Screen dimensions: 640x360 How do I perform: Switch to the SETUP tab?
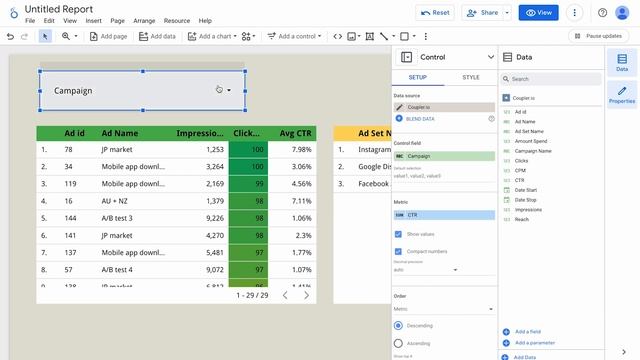pyautogui.click(x=418, y=77)
